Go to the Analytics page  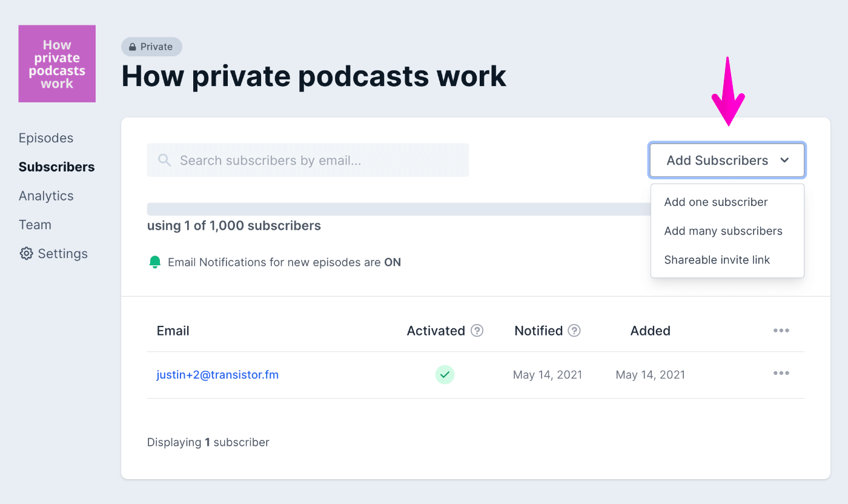(x=46, y=196)
